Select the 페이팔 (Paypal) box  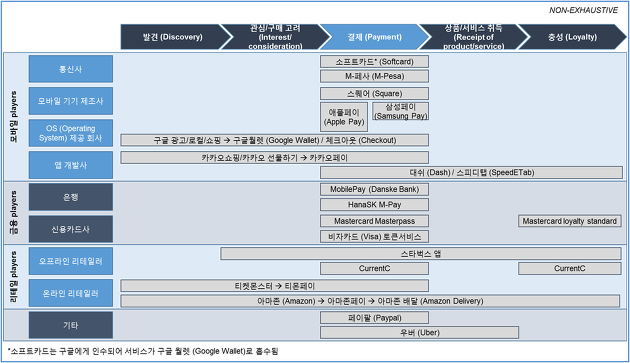coord(374,318)
